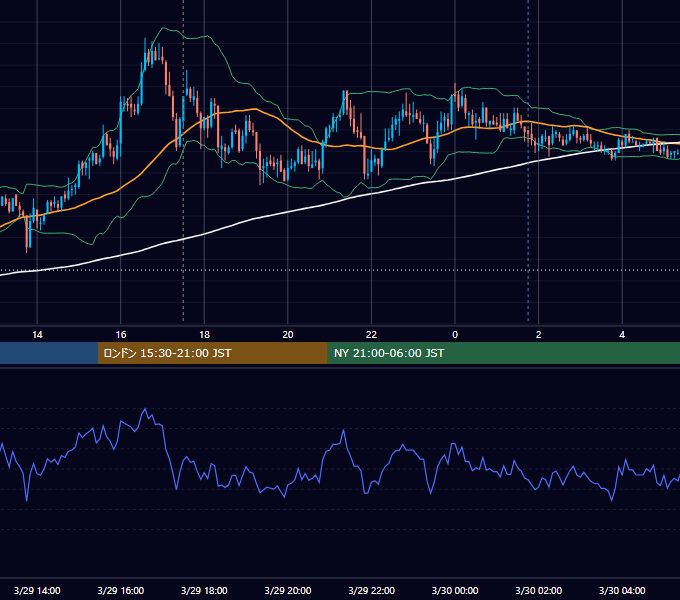The width and height of the screenshot is (680, 600).
Task: Click the 3/29 20:00 date label
Action: [x=288, y=590]
